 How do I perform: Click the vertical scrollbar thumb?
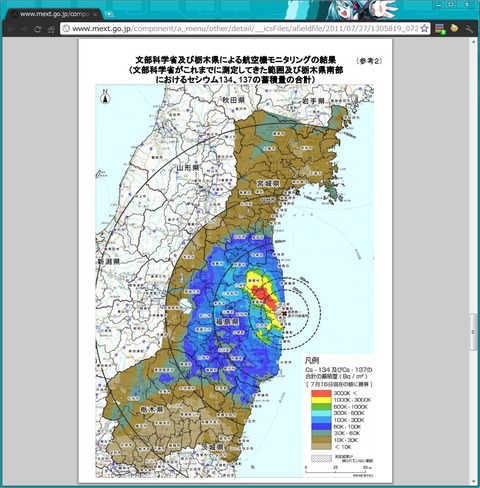point(473,332)
